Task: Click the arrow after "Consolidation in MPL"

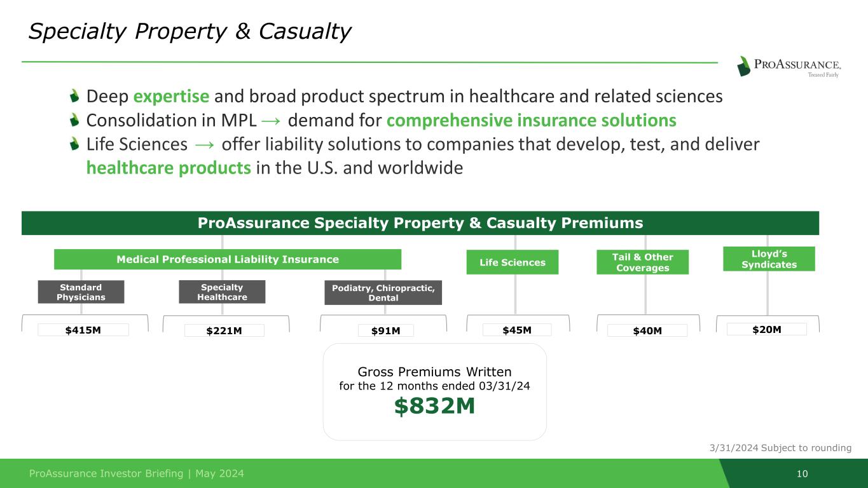Action: tap(269, 121)
